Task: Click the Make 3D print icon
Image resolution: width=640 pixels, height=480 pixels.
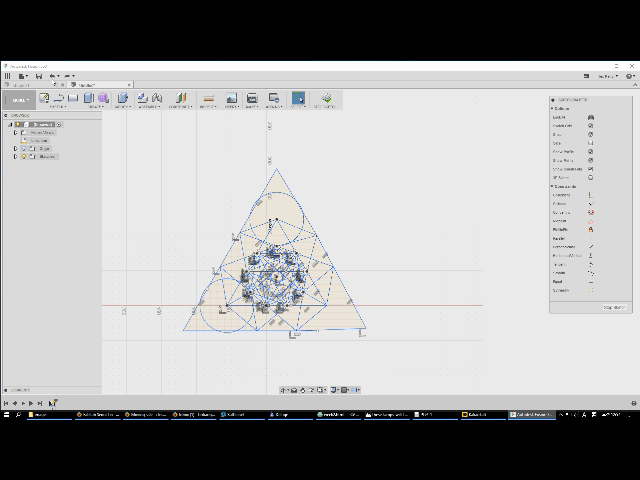Action: click(x=252, y=98)
